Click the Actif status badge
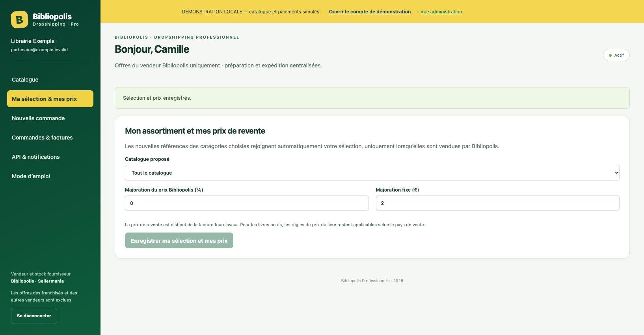Screen dimensions: 644x335 pyautogui.click(x=616, y=55)
